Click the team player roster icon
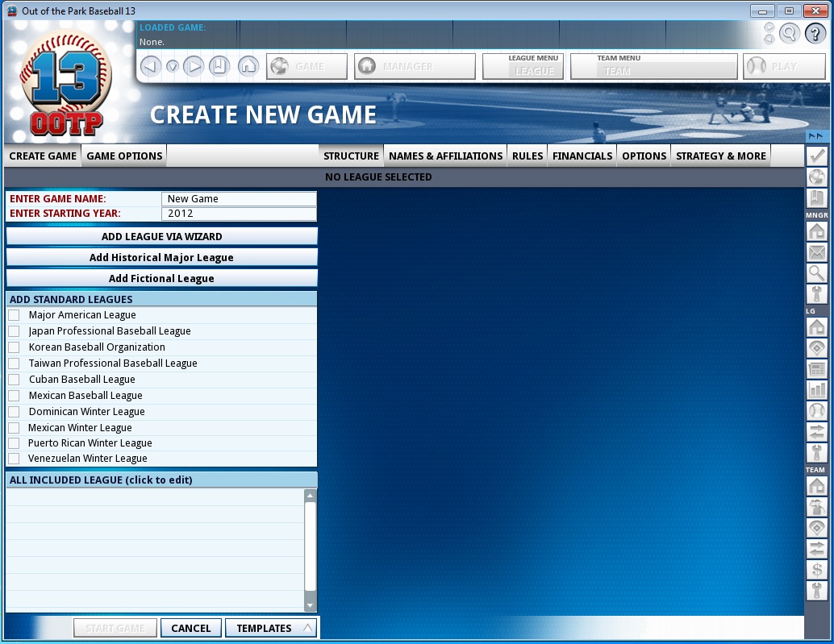834x644 pixels. 816,507
